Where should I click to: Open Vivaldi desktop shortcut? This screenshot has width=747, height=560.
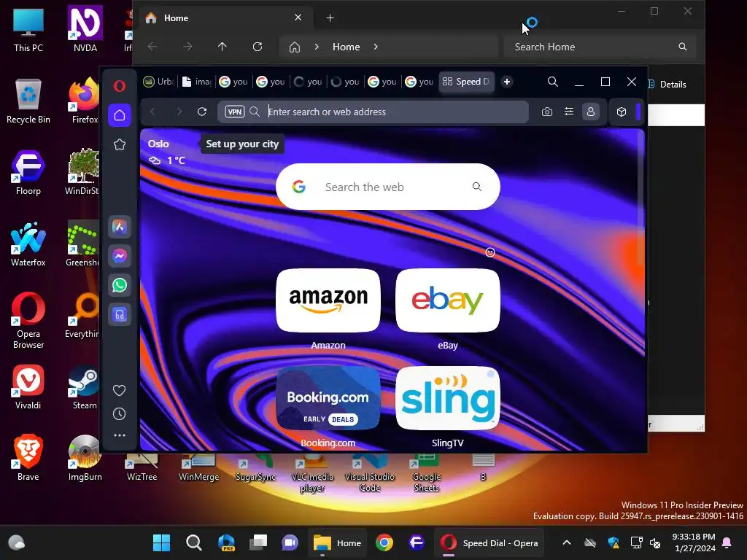[28, 386]
